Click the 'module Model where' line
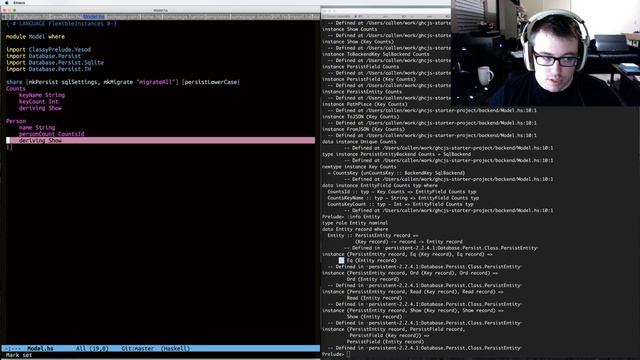 click(35, 37)
